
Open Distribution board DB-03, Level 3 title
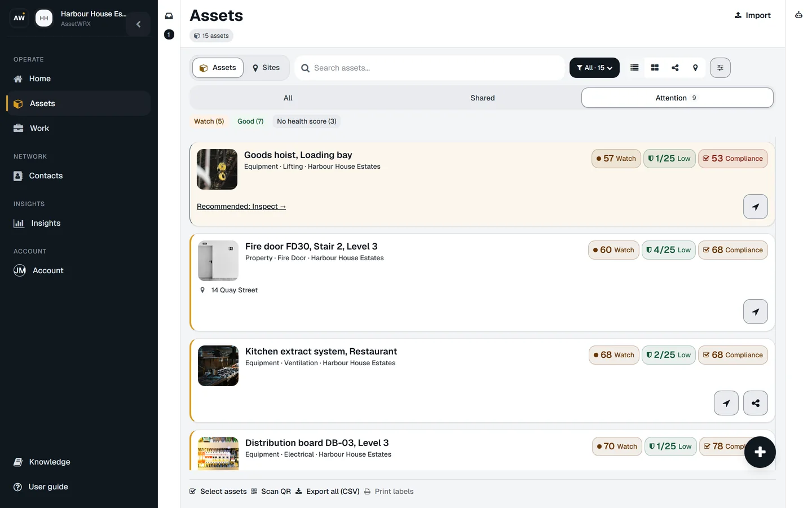[317, 443]
